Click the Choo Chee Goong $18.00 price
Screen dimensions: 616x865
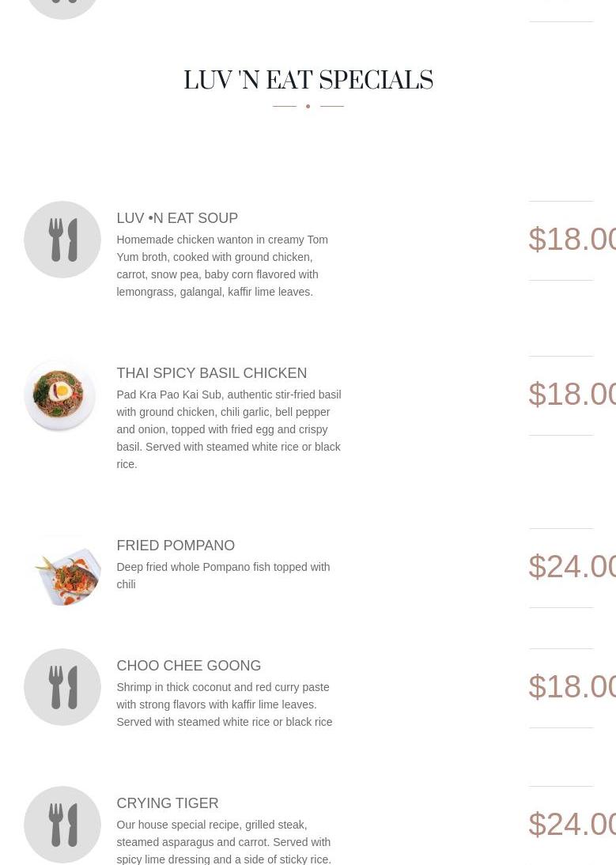[x=572, y=687]
